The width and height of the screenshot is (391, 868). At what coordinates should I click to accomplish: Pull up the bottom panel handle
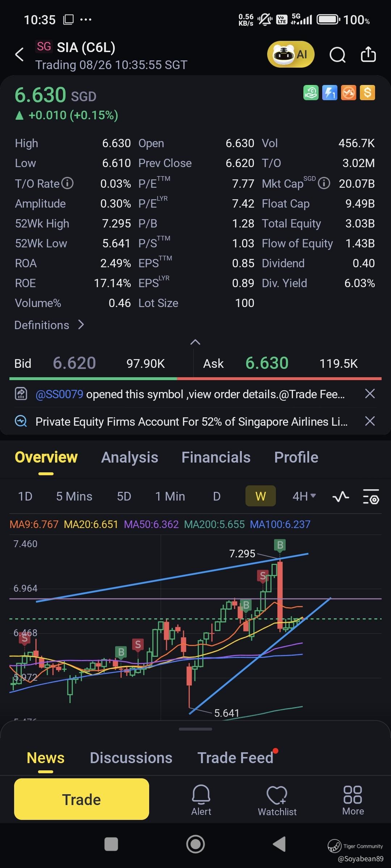195,729
